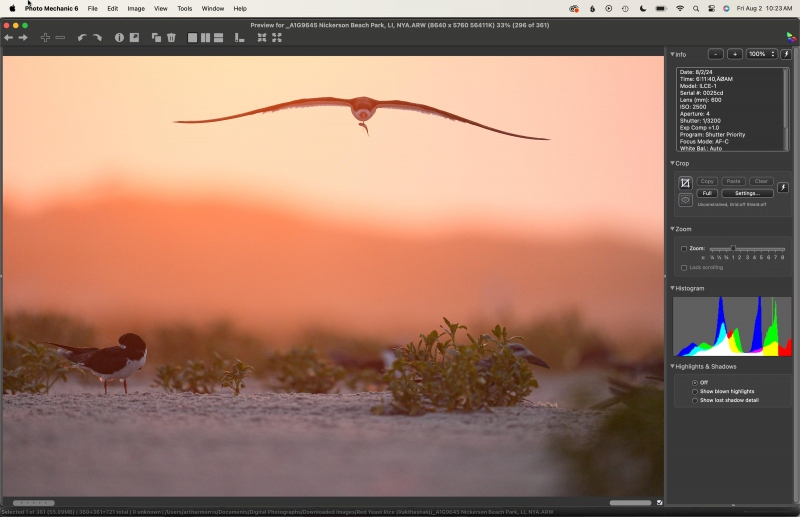Toggle the filmstrip position icon
Image resolution: width=800 pixels, height=517 pixels.
tap(239, 38)
